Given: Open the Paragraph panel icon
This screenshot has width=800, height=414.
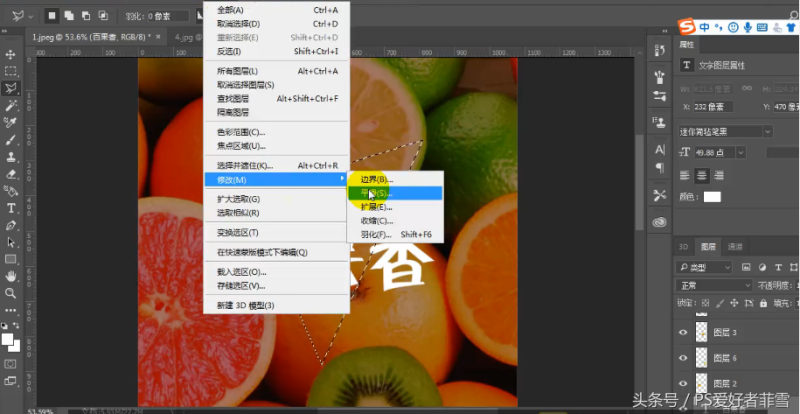Looking at the screenshot, I should (660, 168).
